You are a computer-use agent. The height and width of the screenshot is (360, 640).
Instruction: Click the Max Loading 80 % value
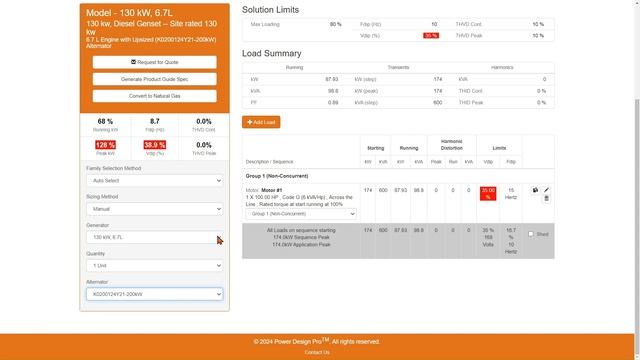point(336,24)
